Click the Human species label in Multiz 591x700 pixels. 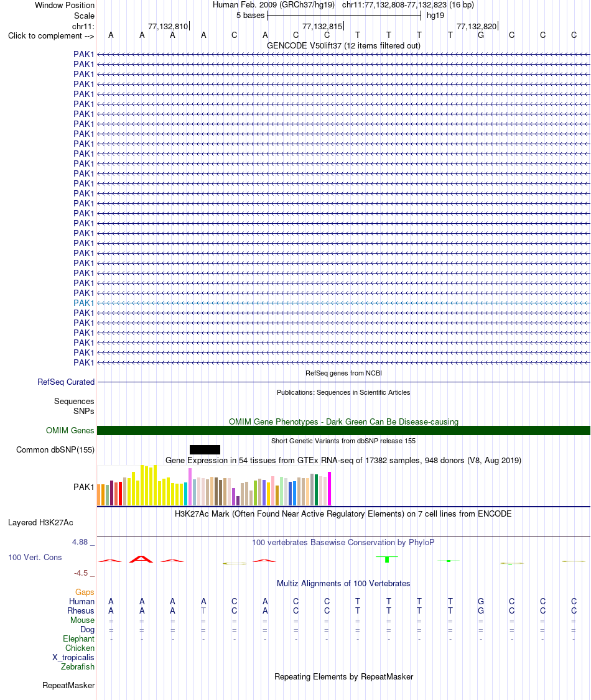pos(81,601)
